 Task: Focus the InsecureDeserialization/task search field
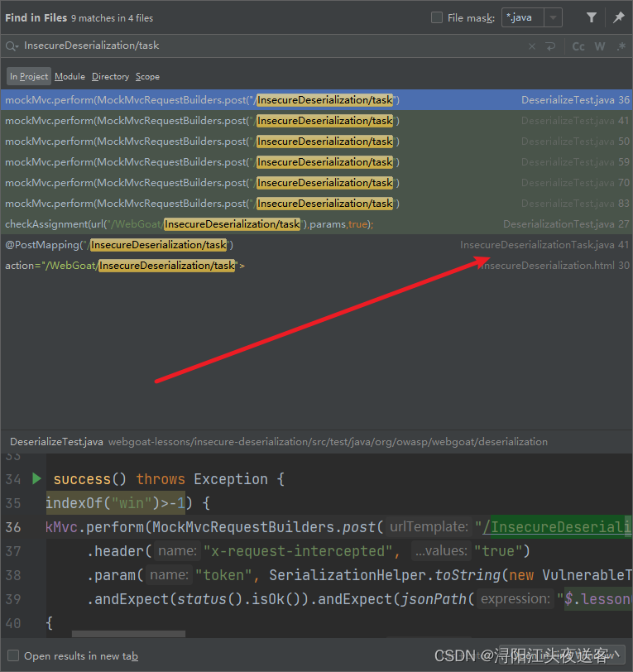click(x=274, y=46)
